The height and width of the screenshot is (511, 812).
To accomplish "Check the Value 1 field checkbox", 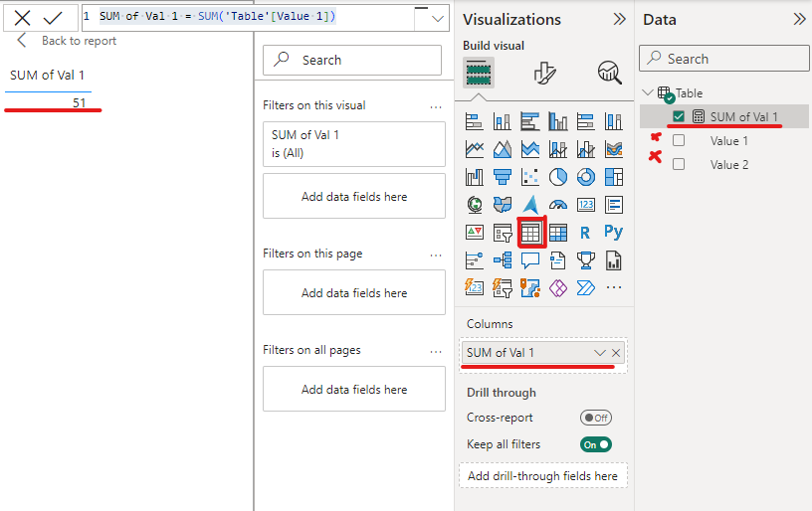I will (679, 141).
